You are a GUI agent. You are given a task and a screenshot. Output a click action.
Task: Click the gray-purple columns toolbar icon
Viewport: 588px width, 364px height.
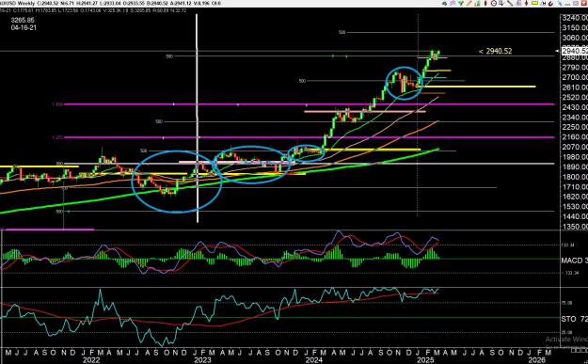pos(518,4)
